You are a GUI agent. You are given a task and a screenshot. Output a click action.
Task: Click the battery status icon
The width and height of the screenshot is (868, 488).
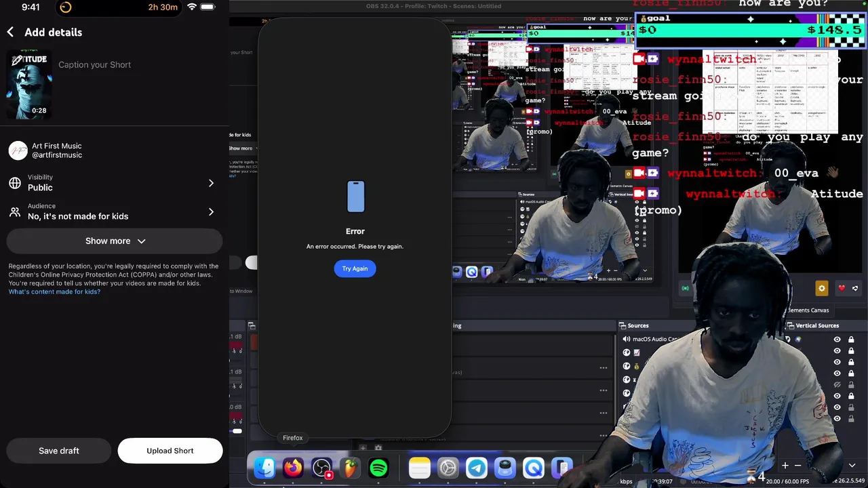208,7
